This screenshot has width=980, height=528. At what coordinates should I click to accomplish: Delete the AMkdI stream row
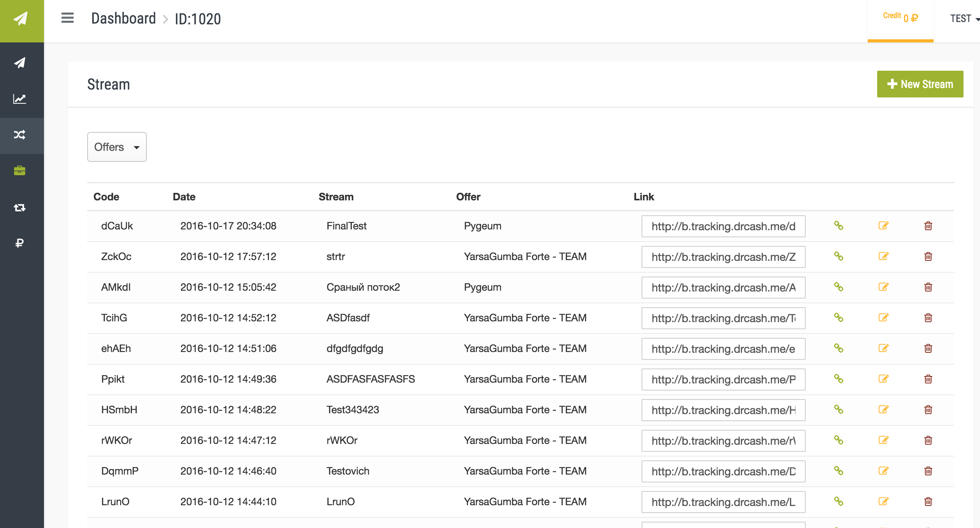(928, 287)
